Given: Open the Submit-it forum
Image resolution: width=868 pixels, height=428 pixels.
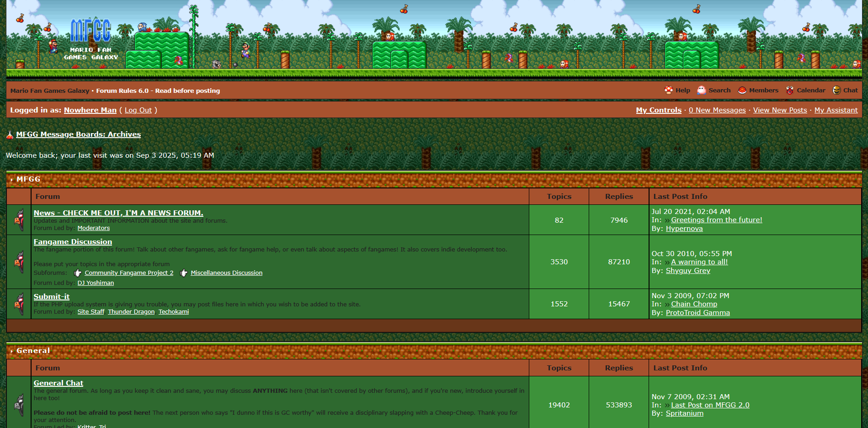Looking at the screenshot, I should coord(51,297).
